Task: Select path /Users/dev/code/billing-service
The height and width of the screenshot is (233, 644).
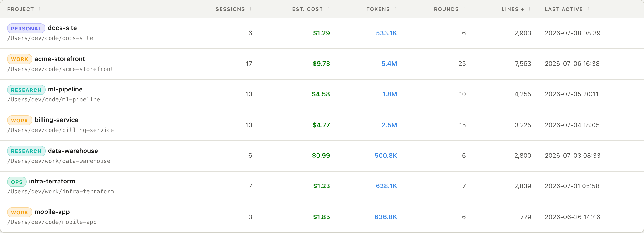Action: tap(60, 130)
